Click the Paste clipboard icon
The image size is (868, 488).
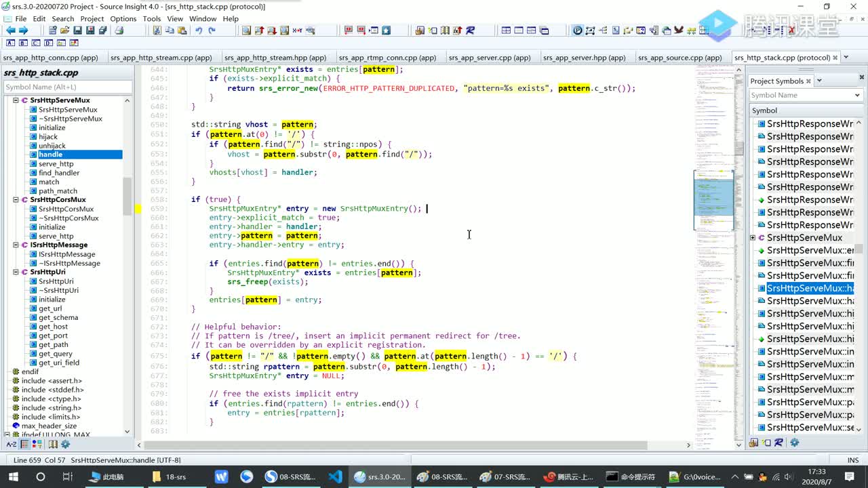click(182, 30)
